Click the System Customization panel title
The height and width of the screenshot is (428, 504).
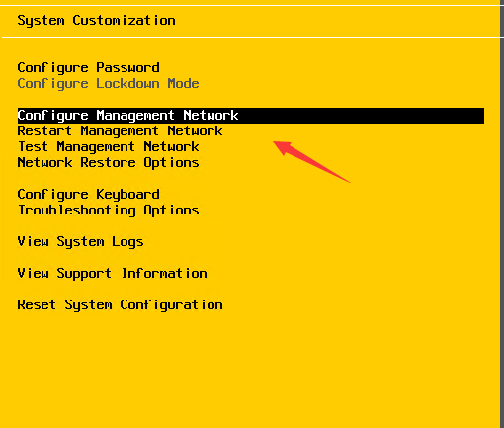click(96, 21)
